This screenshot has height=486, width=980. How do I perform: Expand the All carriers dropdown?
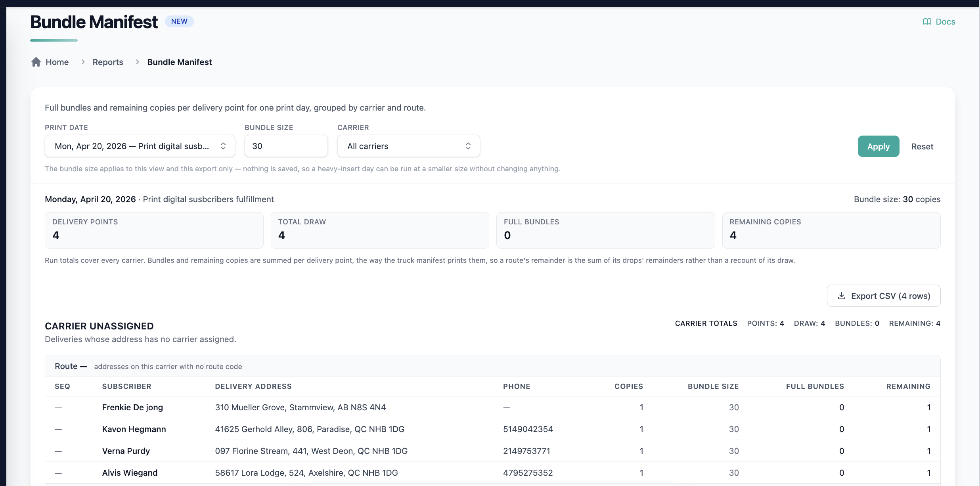(x=409, y=146)
